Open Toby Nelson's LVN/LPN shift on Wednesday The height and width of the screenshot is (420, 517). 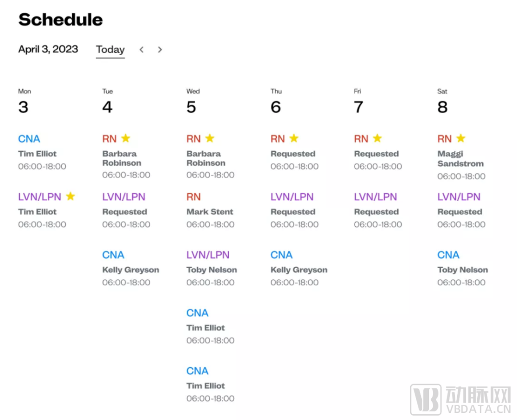click(x=212, y=270)
